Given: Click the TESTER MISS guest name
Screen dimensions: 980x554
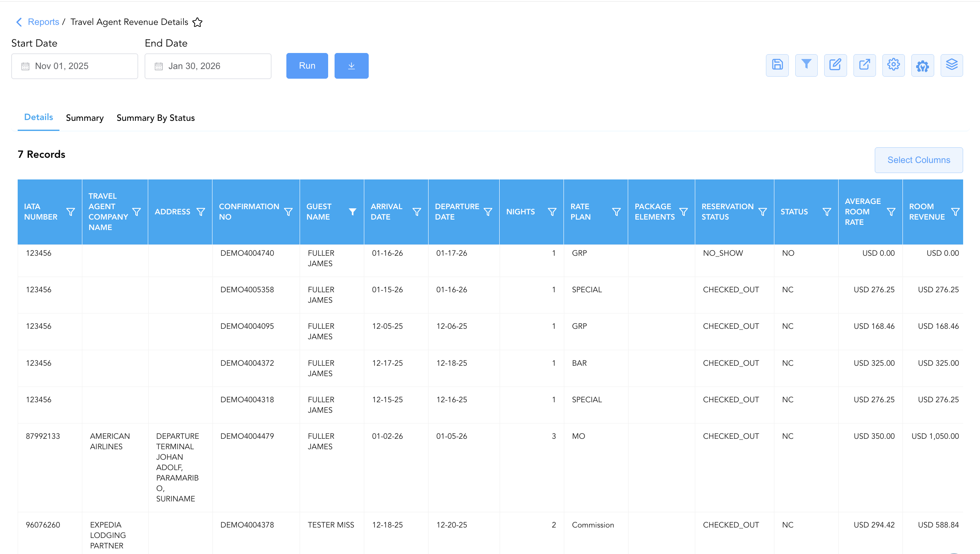Looking at the screenshot, I should pos(331,525).
